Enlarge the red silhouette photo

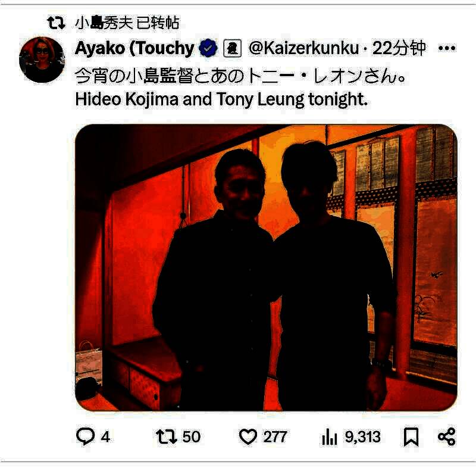pyautogui.click(x=266, y=268)
